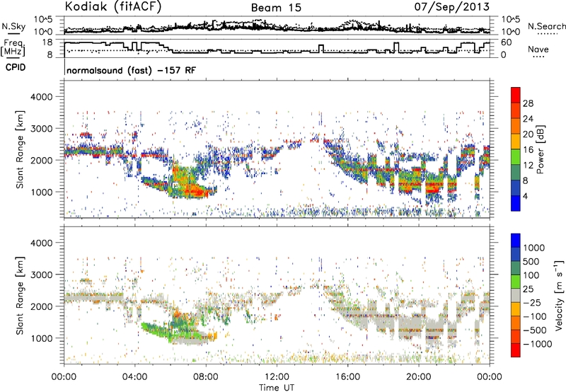The width and height of the screenshot is (566, 392).
Task: Click the red -1000 end of velocity colorbar
Action: click(516, 350)
